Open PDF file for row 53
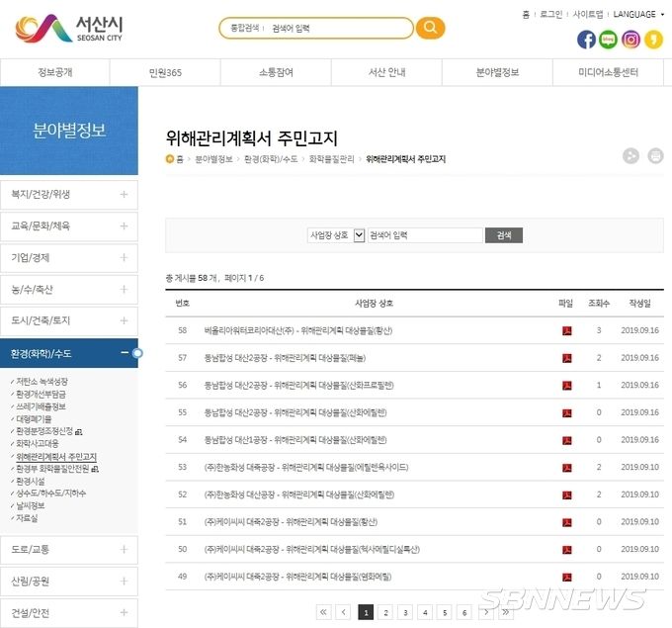The height and width of the screenshot is (628, 672). [566, 468]
